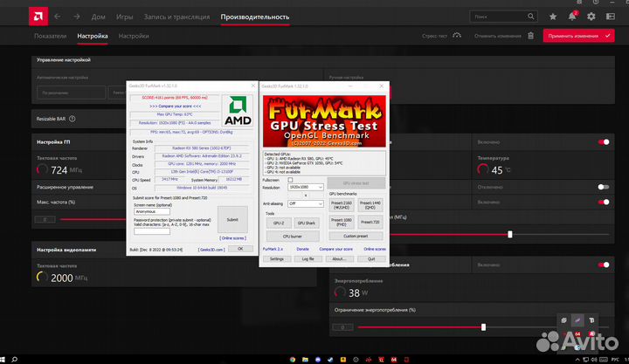The width and height of the screenshot is (629, 364).
Task: Click the Resizable BAR help icon
Action: click(x=73, y=119)
